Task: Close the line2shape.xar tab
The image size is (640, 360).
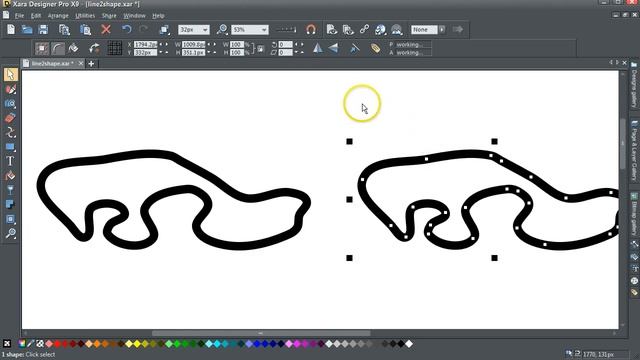Action: pos(80,63)
